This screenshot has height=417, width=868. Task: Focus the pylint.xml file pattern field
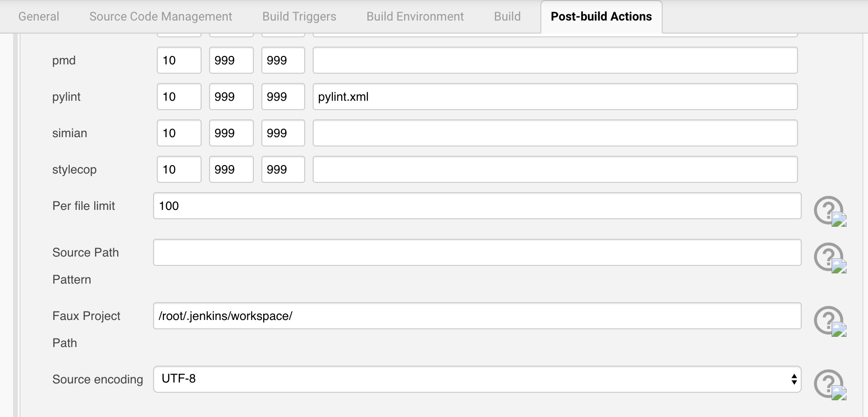pyautogui.click(x=555, y=97)
